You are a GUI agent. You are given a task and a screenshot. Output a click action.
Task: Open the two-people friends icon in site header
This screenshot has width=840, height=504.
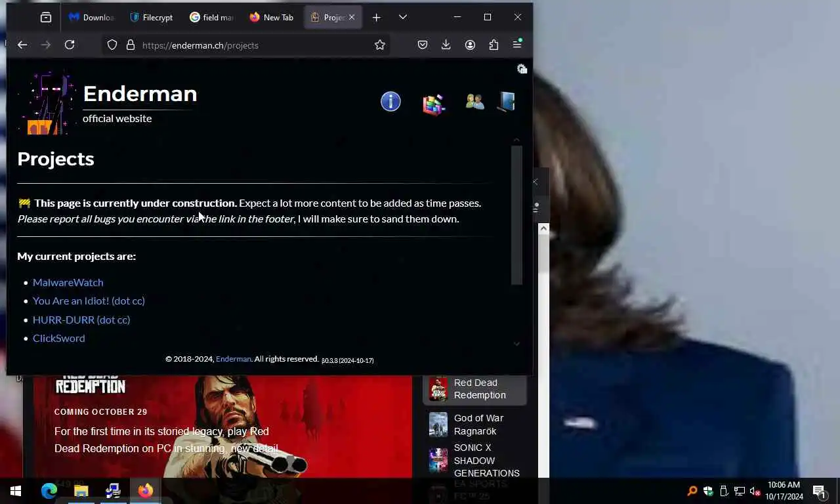tap(474, 102)
